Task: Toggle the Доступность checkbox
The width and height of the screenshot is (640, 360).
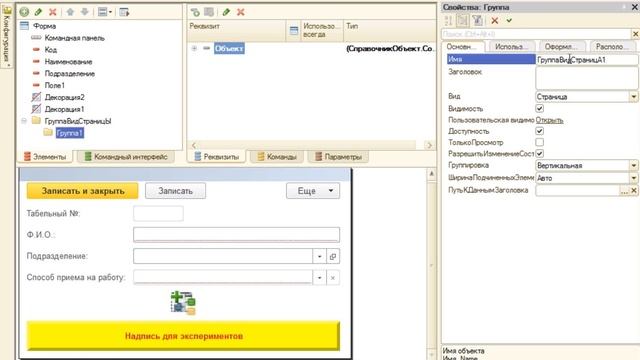Action: (x=540, y=131)
